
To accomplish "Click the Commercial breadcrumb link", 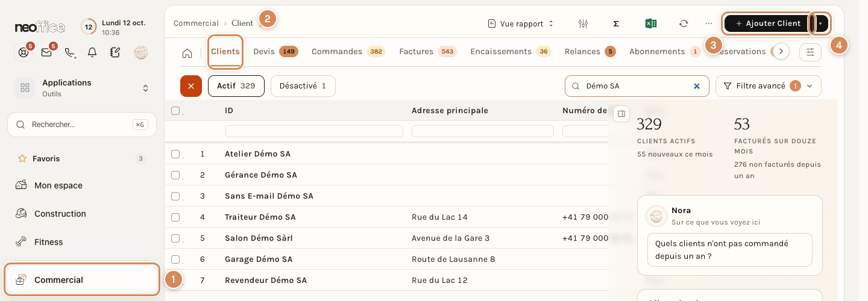I will click(196, 23).
